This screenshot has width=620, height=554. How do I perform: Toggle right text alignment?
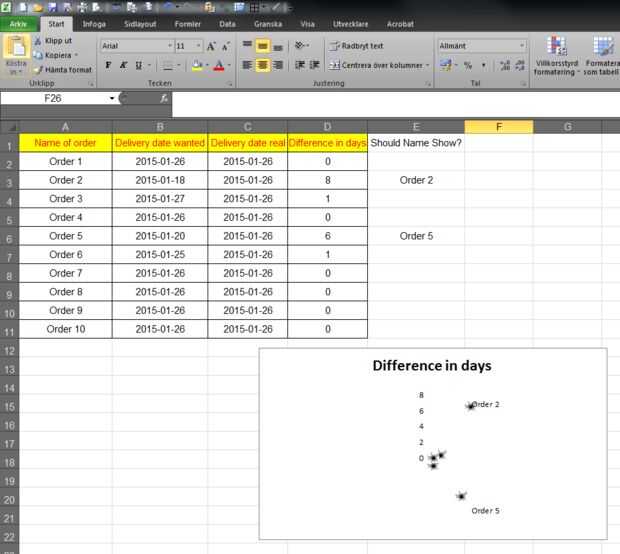click(278, 65)
